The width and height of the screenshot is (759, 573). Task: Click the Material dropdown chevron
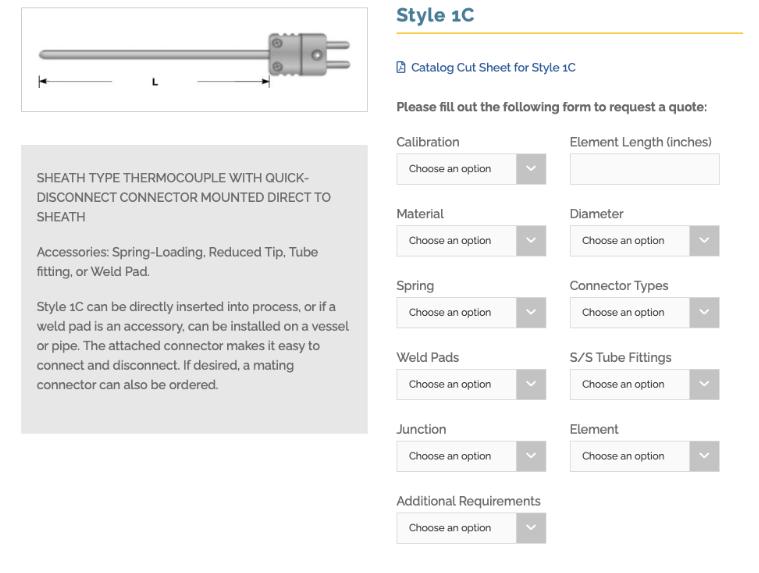[x=531, y=241]
